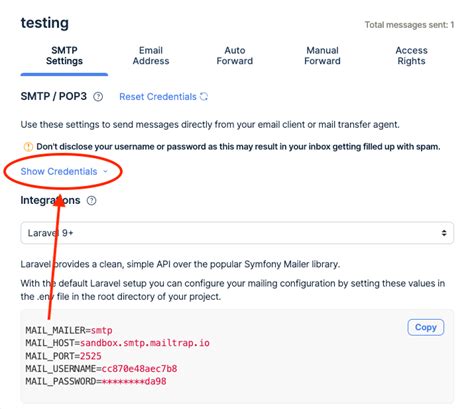This screenshot has height=409, width=474.
Task: Go to the Auto Forward tab
Action: coord(235,56)
